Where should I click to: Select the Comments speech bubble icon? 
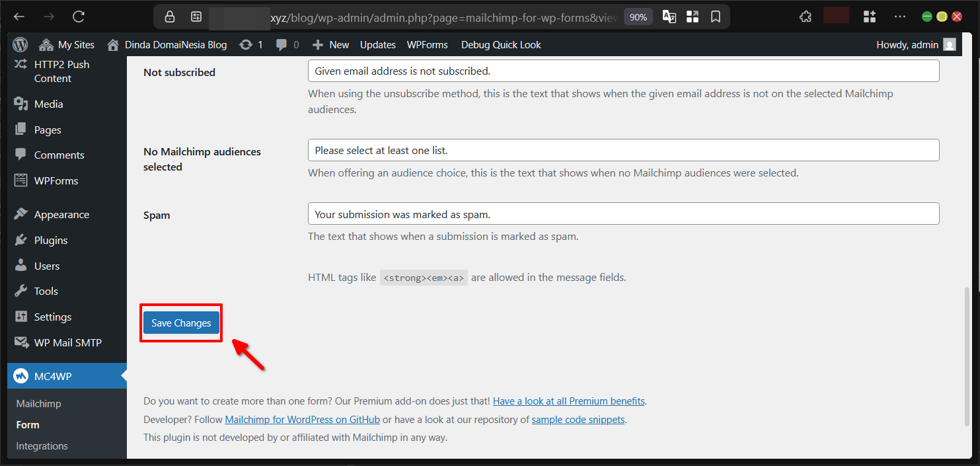(x=22, y=155)
